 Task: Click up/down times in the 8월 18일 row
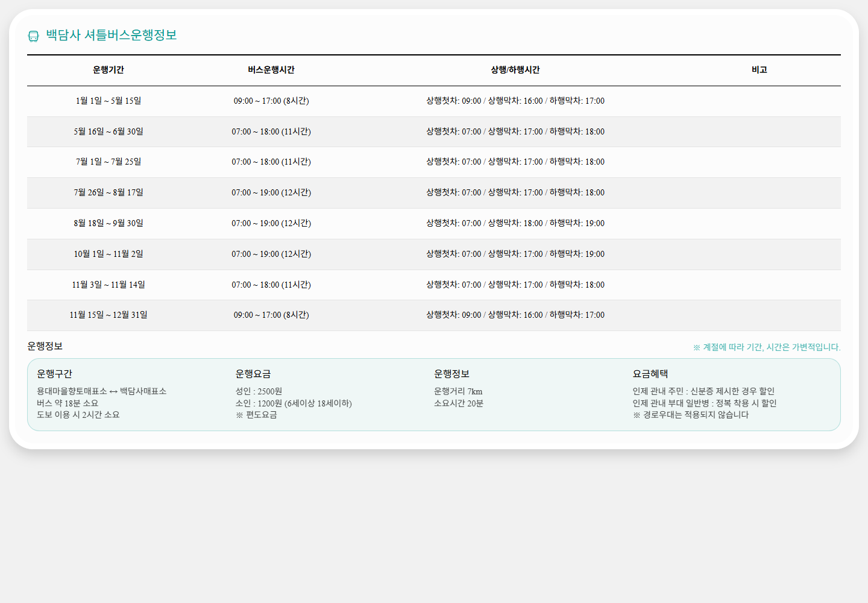coord(515,223)
